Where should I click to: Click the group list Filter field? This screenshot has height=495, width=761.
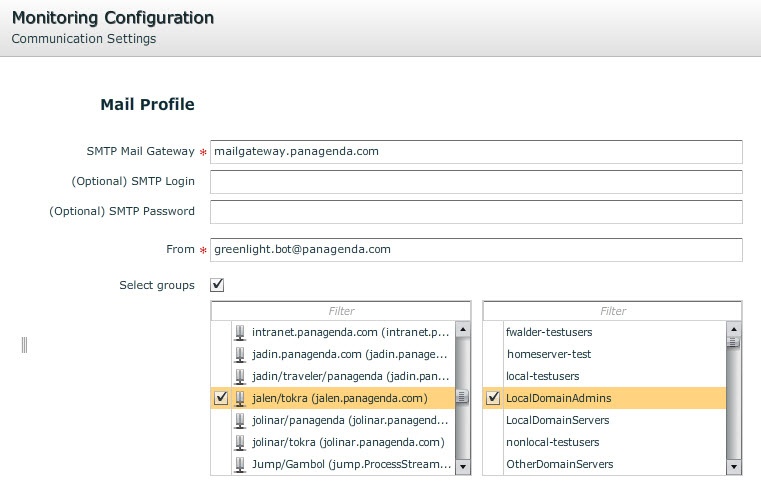pyautogui.click(x=612, y=311)
